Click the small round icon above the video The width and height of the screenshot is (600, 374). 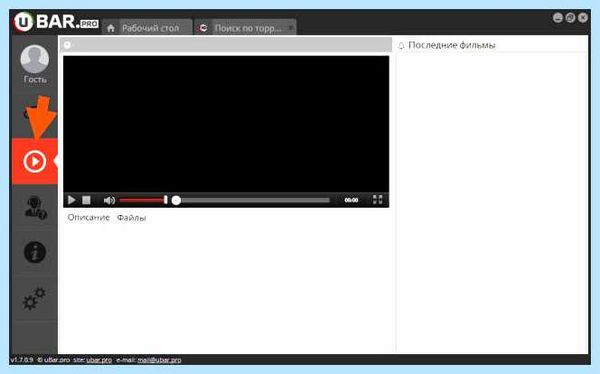(x=67, y=45)
